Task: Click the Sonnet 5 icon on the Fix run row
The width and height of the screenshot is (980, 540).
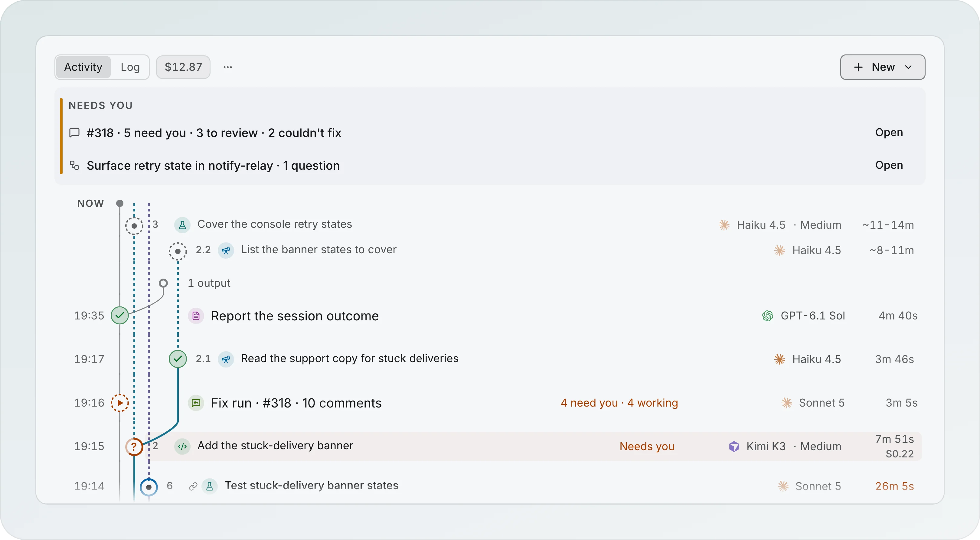Action: point(786,403)
